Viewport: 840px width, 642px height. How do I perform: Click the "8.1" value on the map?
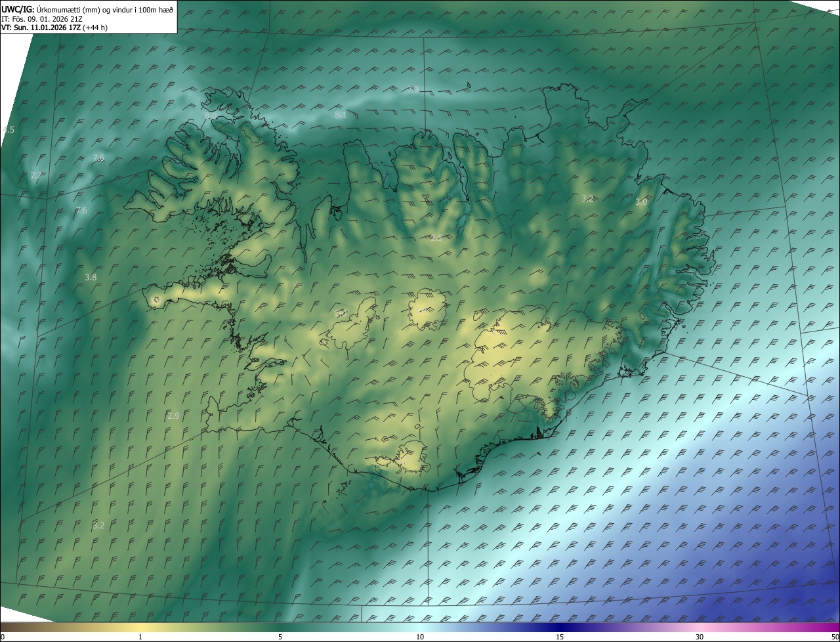tap(341, 114)
